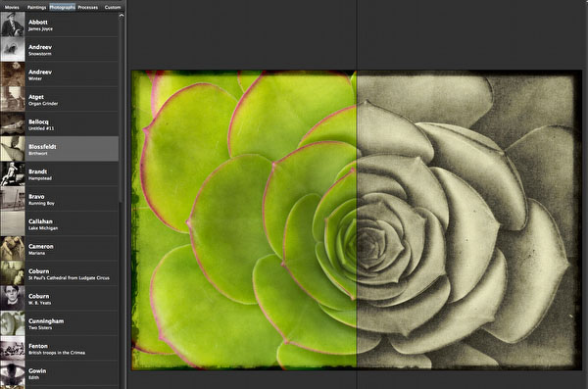Switch to the Movies tab
The image size is (588, 389).
pos(12,7)
